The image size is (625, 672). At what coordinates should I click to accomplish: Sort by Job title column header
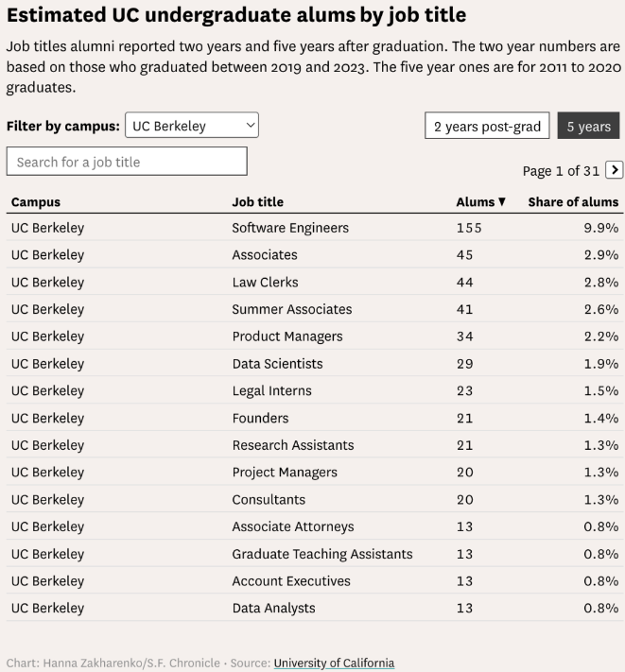pyautogui.click(x=257, y=202)
